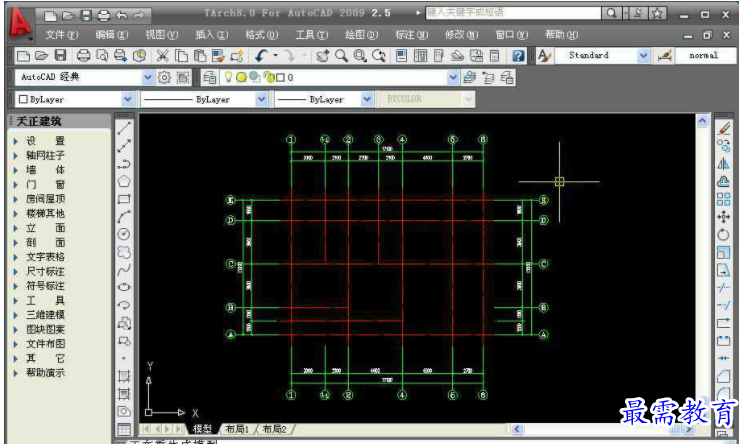Image resolution: width=744 pixels, height=444 pixels.
Task: Click the Cut scissors icon
Action: pos(162,56)
